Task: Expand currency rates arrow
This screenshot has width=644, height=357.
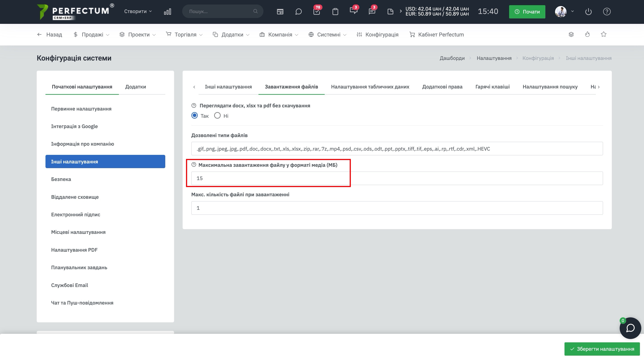Action: click(x=401, y=11)
